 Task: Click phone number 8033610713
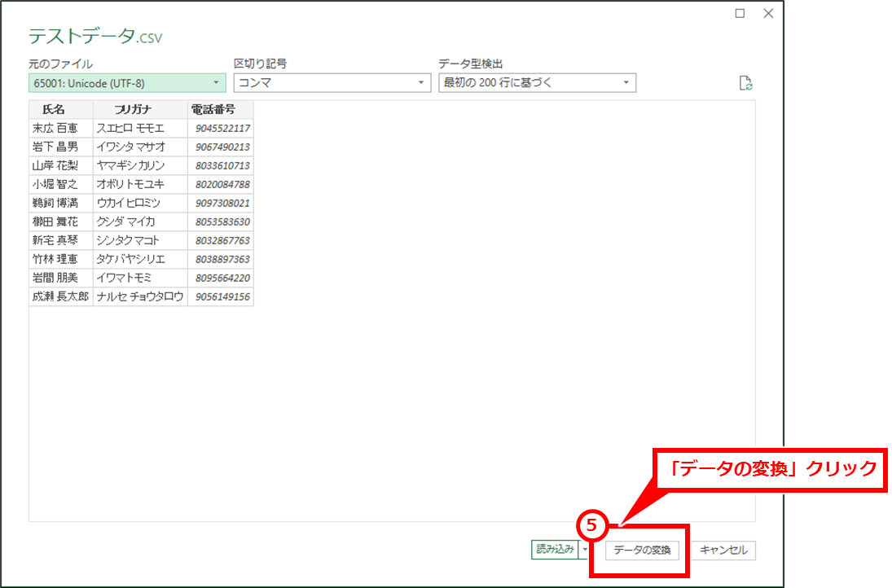pos(221,166)
